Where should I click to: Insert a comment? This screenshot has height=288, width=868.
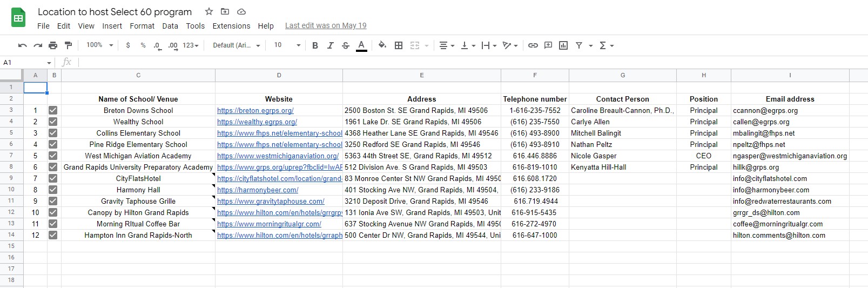point(548,45)
